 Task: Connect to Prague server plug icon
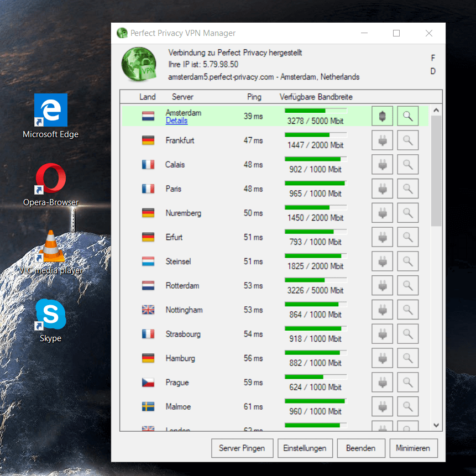382,382
